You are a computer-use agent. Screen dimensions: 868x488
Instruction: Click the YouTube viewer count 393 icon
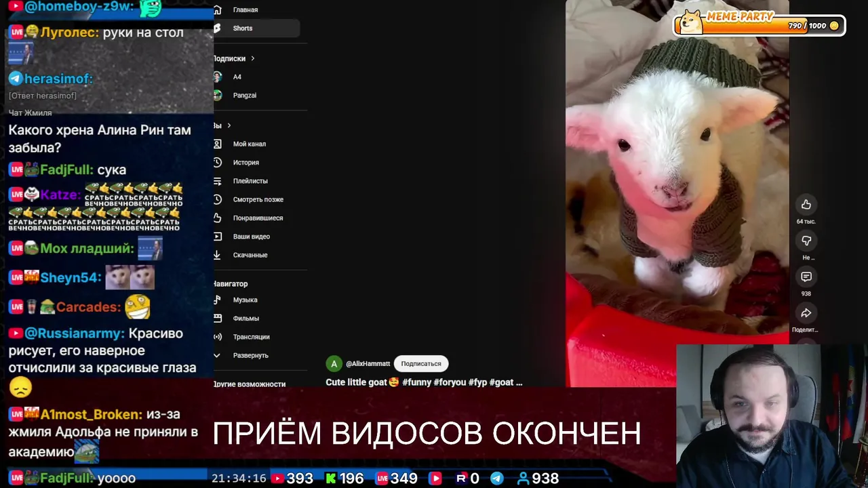(277, 479)
